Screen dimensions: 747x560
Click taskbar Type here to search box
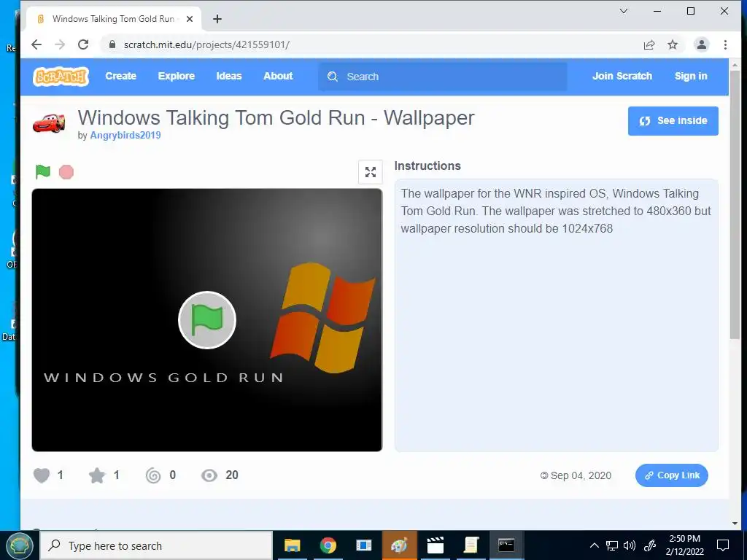(156, 545)
